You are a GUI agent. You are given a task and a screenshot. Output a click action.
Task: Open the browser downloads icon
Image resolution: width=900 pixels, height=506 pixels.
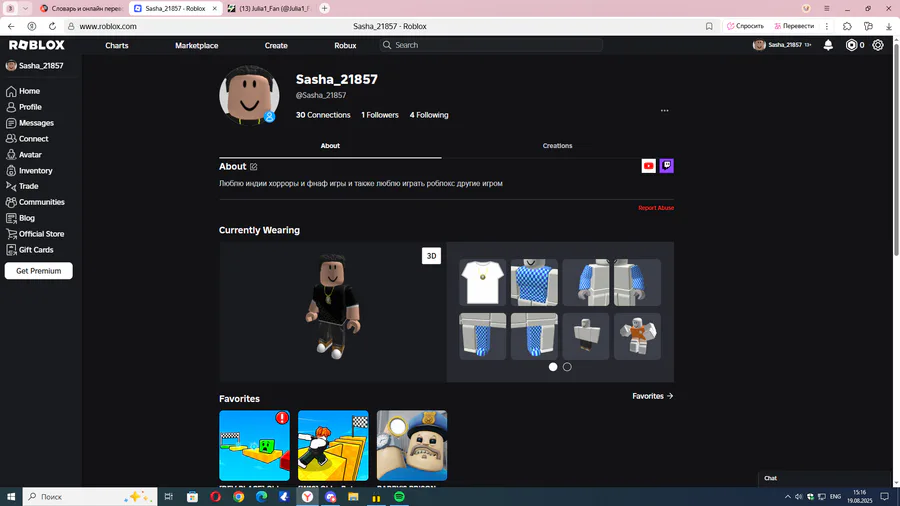coord(889,26)
